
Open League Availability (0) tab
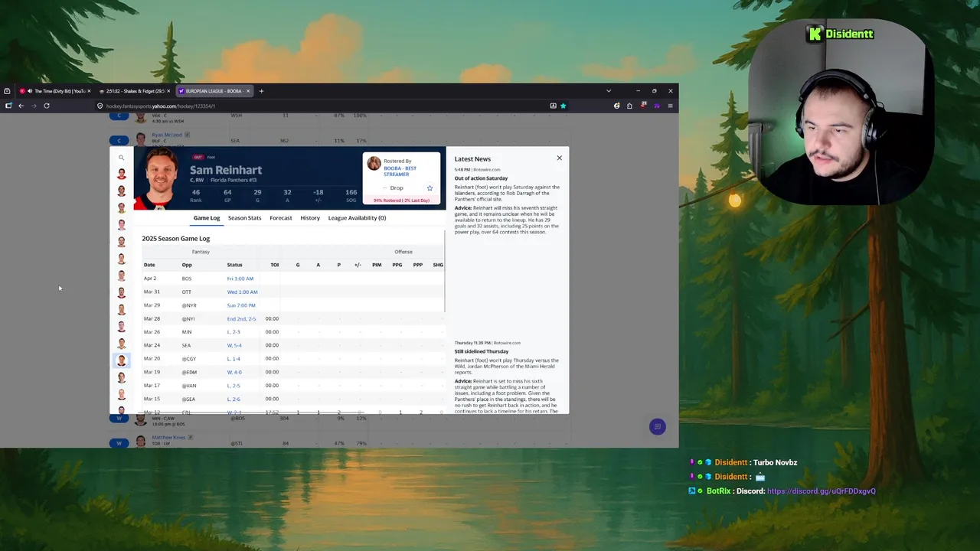click(x=357, y=218)
